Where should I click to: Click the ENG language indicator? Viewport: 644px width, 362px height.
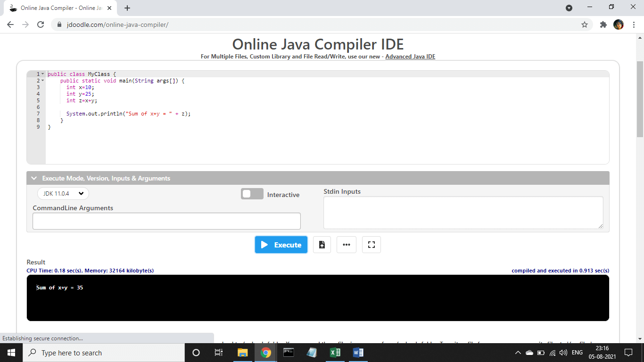coord(577,353)
